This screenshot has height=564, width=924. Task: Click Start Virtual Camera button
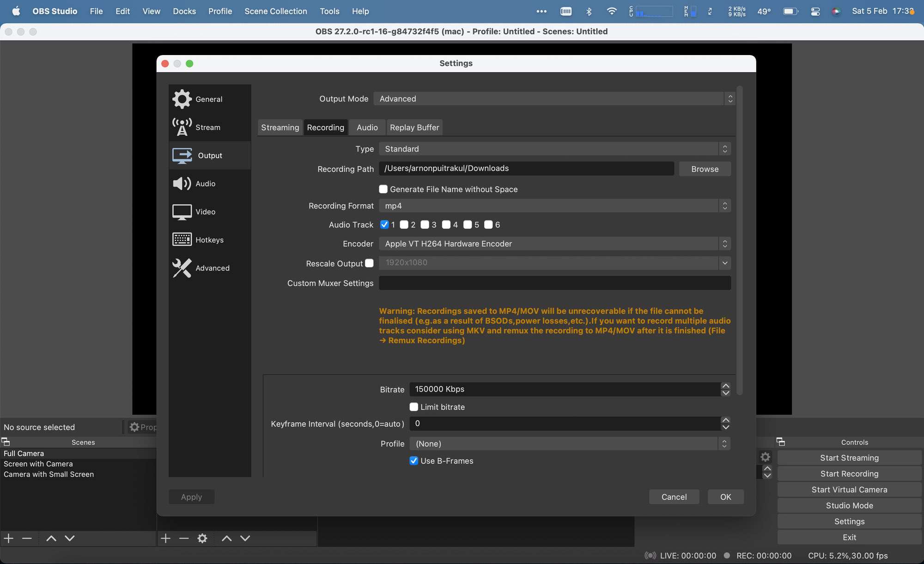[x=850, y=490]
